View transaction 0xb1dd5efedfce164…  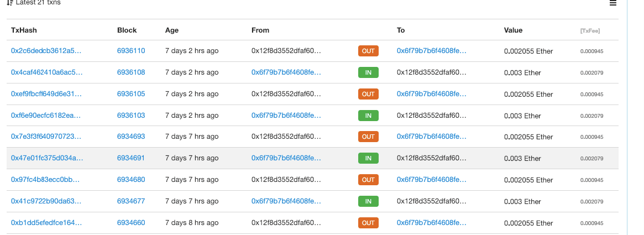tap(46, 223)
